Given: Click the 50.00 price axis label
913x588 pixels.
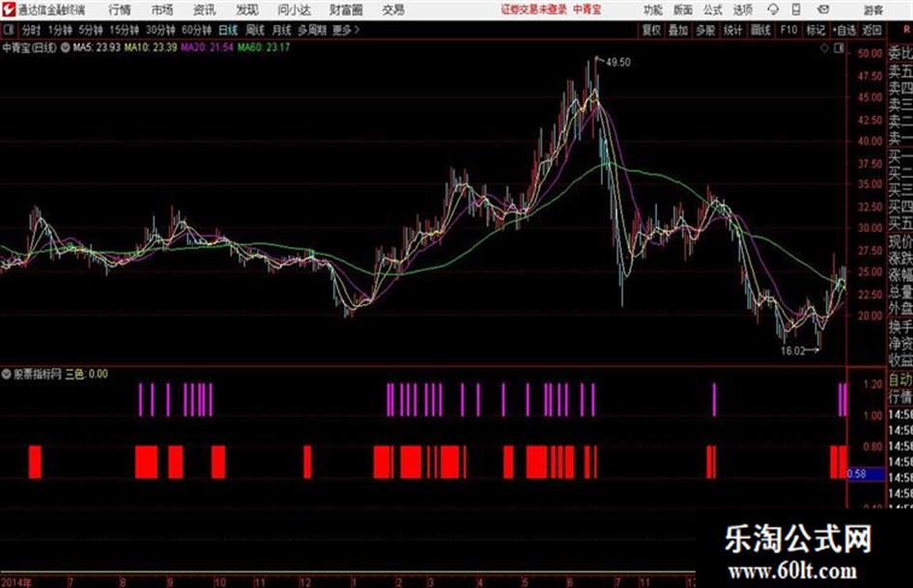Looking at the screenshot, I should pos(870,53).
